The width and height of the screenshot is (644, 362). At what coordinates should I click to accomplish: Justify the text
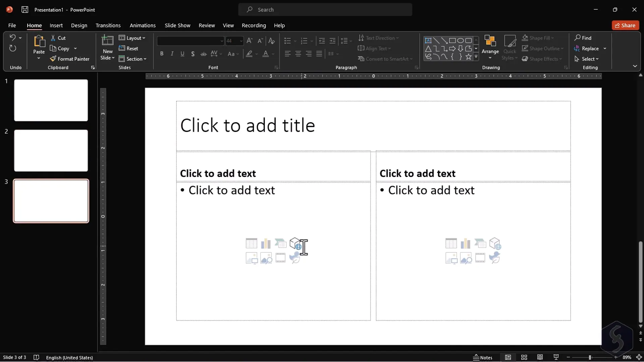point(319,54)
